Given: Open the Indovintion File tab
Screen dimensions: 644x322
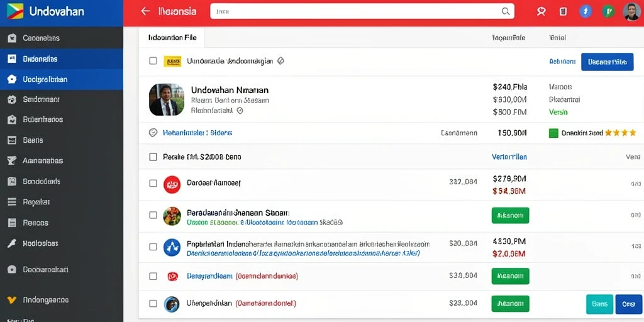Looking at the screenshot, I should (172, 38).
